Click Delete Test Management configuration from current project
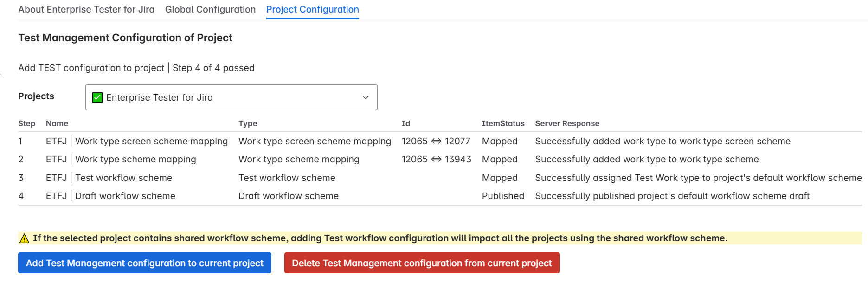This screenshot has width=868, height=283. pyautogui.click(x=422, y=263)
